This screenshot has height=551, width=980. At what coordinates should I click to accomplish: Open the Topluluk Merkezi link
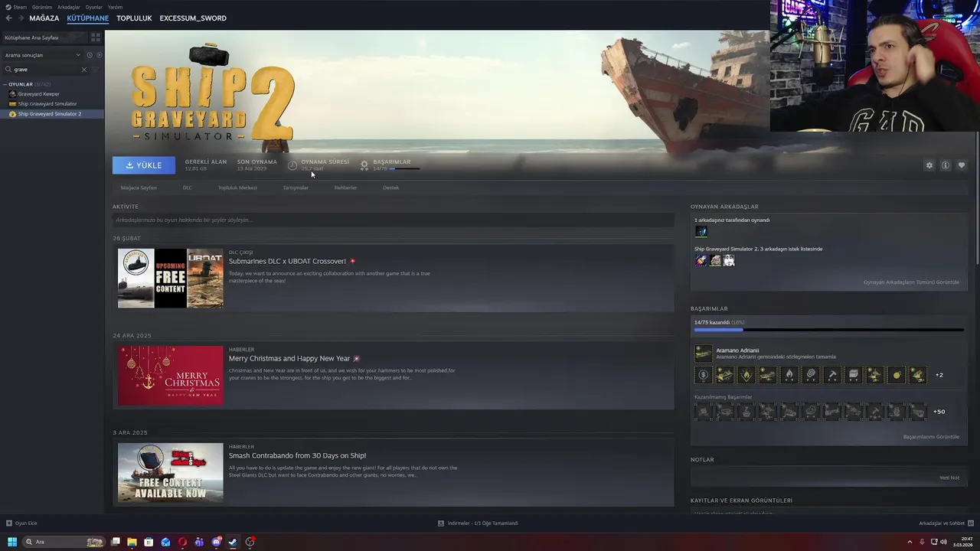pyautogui.click(x=237, y=187)
